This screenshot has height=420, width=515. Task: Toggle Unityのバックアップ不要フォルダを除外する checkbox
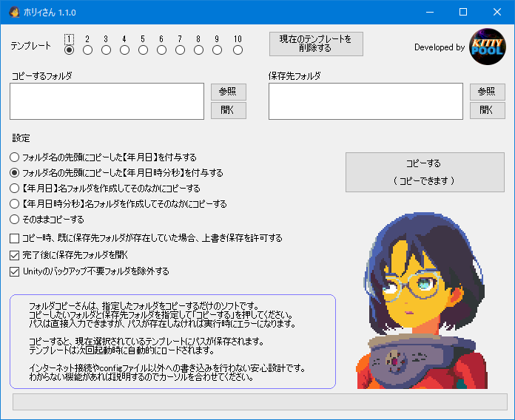90,271
